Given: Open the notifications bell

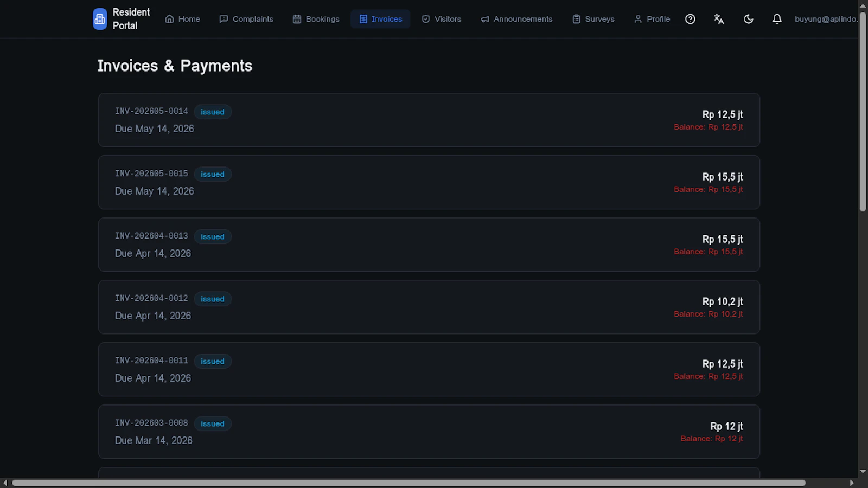Looking at the screenshot, I should pos(777,19).
